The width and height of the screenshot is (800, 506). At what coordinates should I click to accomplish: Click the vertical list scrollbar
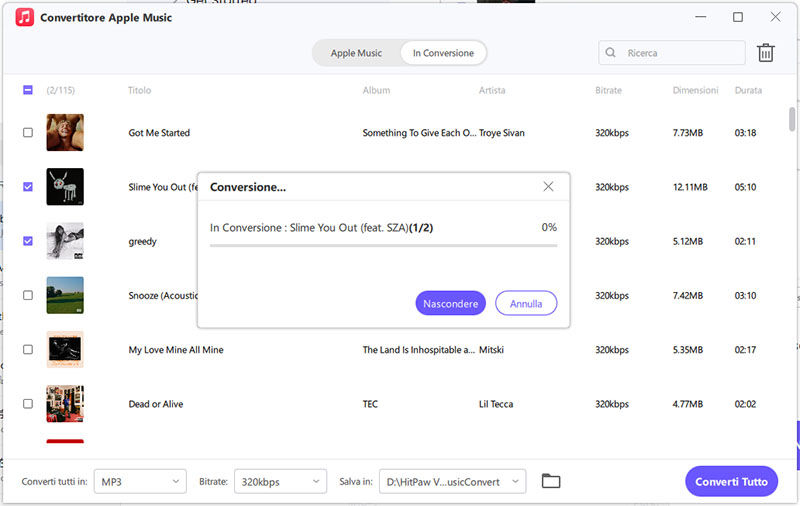click(792, 119)
